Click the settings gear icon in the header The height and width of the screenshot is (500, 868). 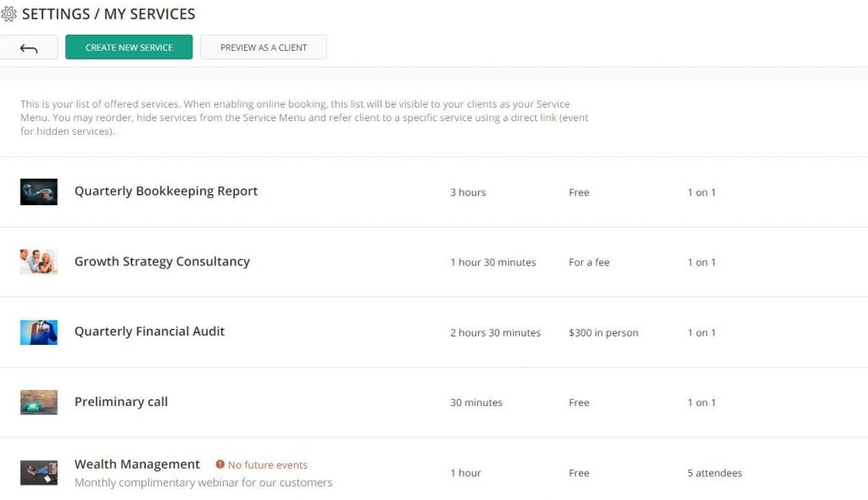[8, 14]
